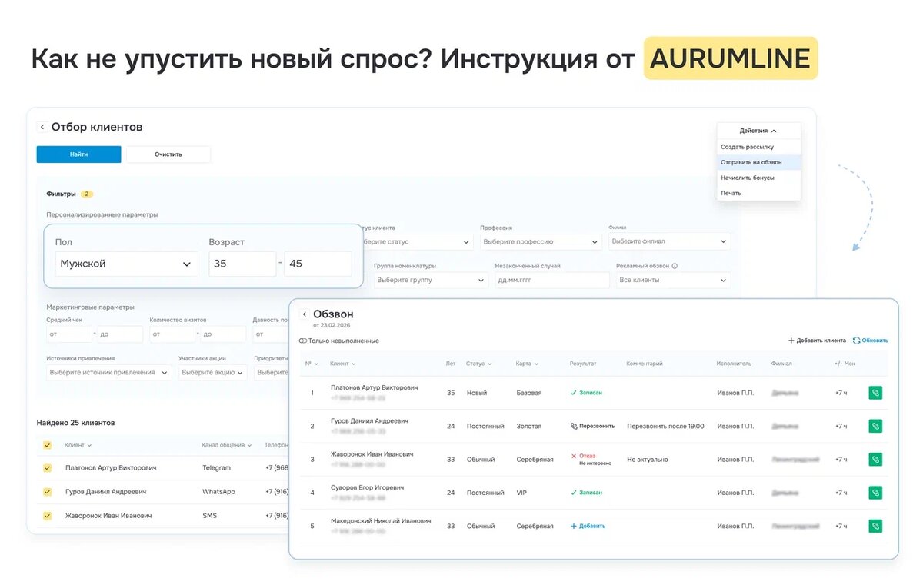Click Добавить клиента in Обзвон panel

(817, 341)
